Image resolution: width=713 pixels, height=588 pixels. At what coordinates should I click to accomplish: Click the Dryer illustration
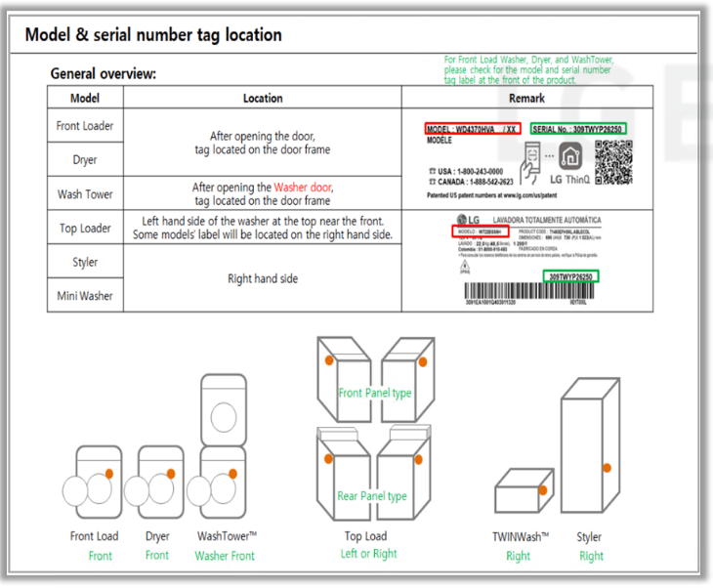pyautogui.click(x=155, y=483)
